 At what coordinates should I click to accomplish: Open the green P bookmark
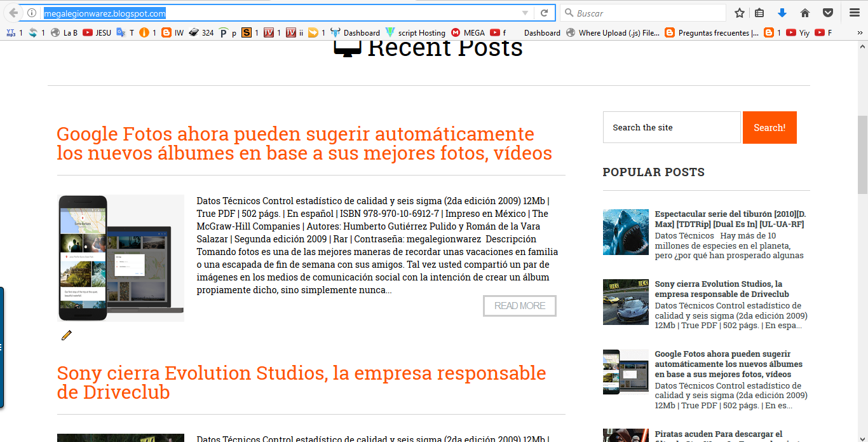pos(227,32)
